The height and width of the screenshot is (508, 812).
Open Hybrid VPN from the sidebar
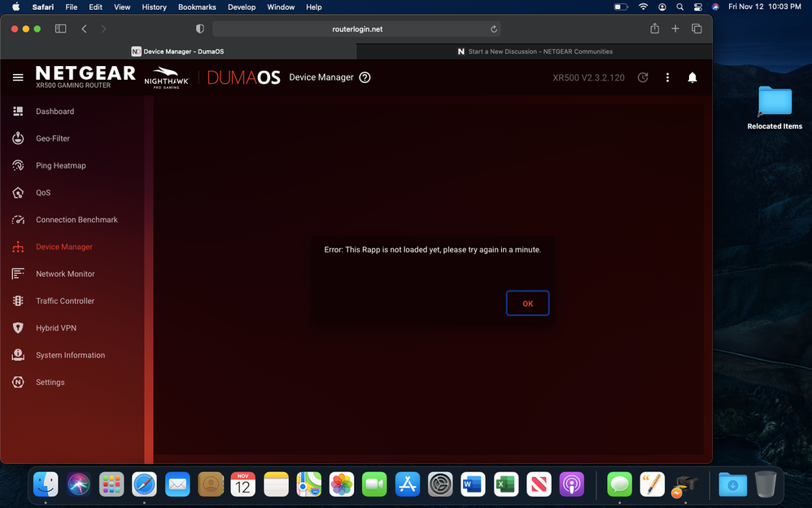56,327
